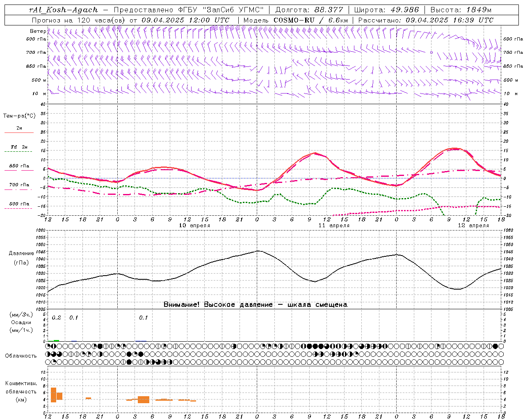Click the '(мм/1ч.)' precipitation unit label
525x420 pixels.
[21, 330]
